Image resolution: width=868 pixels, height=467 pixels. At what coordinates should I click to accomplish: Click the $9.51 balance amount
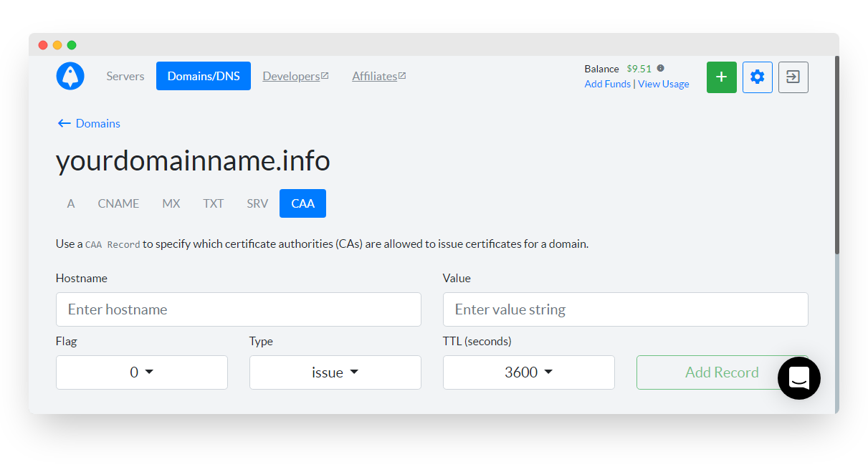coord(639,69)
